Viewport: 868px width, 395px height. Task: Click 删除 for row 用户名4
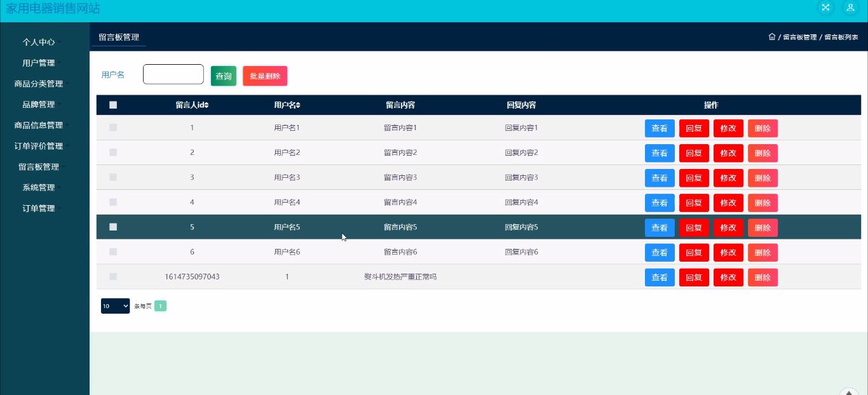[763, 203]
